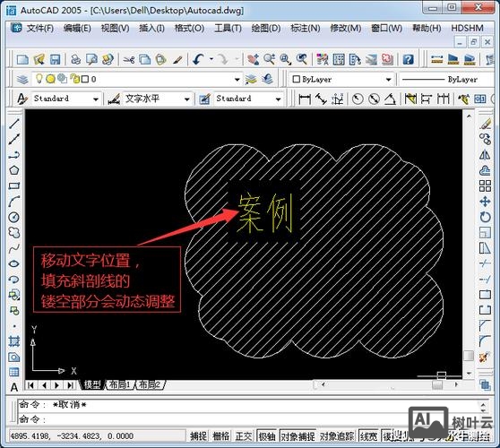Viewport: 500px width, 448px height.
Task: Select the Revision Cloud tool
Action: coord(14,233)
